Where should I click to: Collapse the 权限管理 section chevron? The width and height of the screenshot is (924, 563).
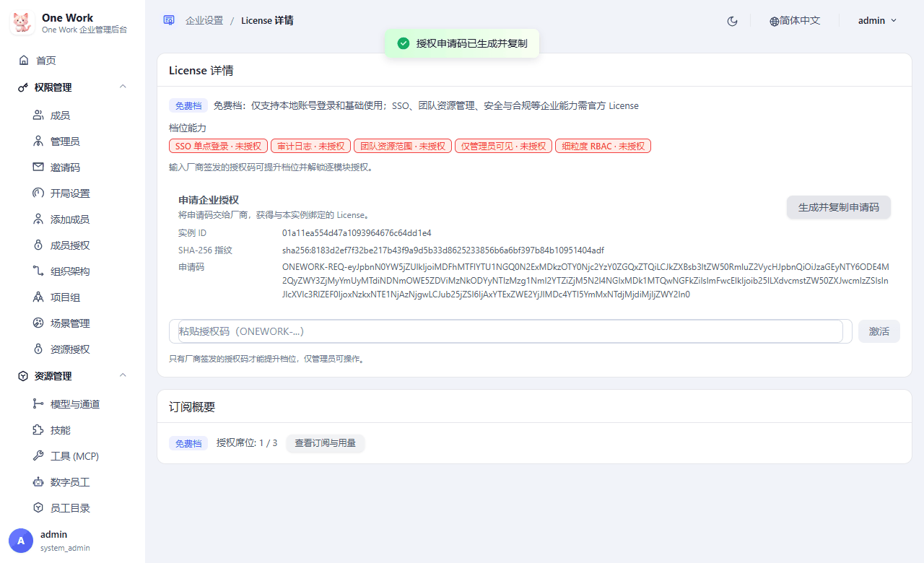coord(123,87)
